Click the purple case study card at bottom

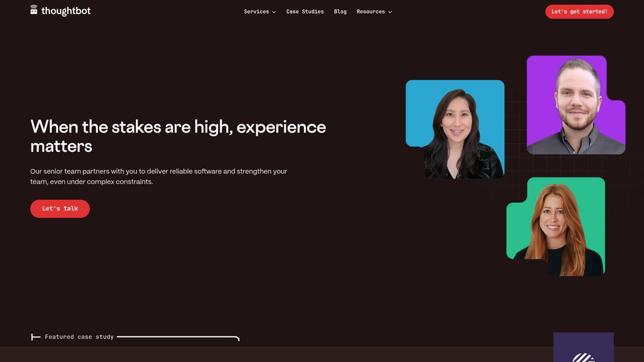pos(583,348)
